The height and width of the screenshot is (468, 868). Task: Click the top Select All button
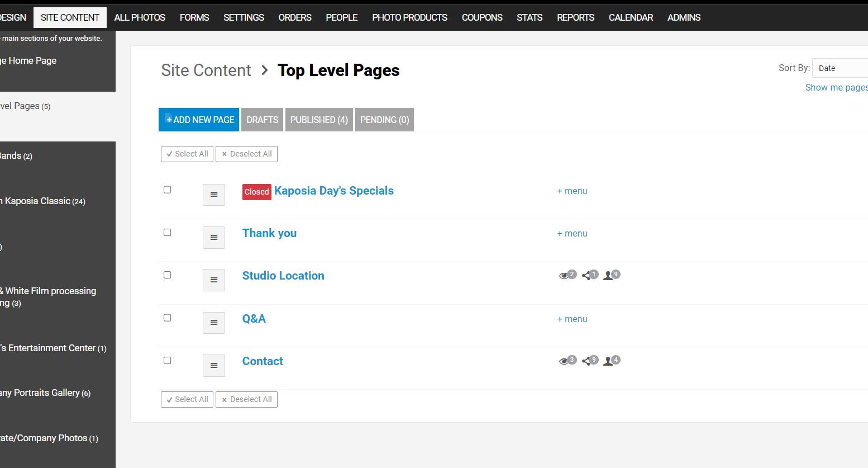click(187, 154)
